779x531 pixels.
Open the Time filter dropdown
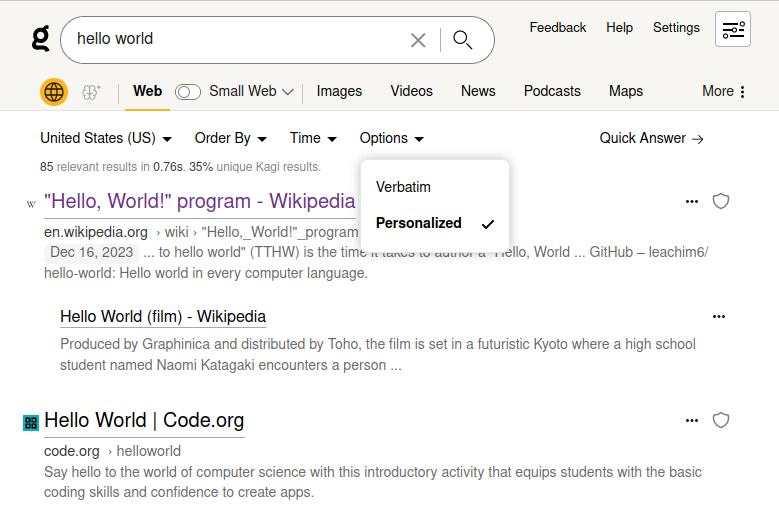pos(313,138)
